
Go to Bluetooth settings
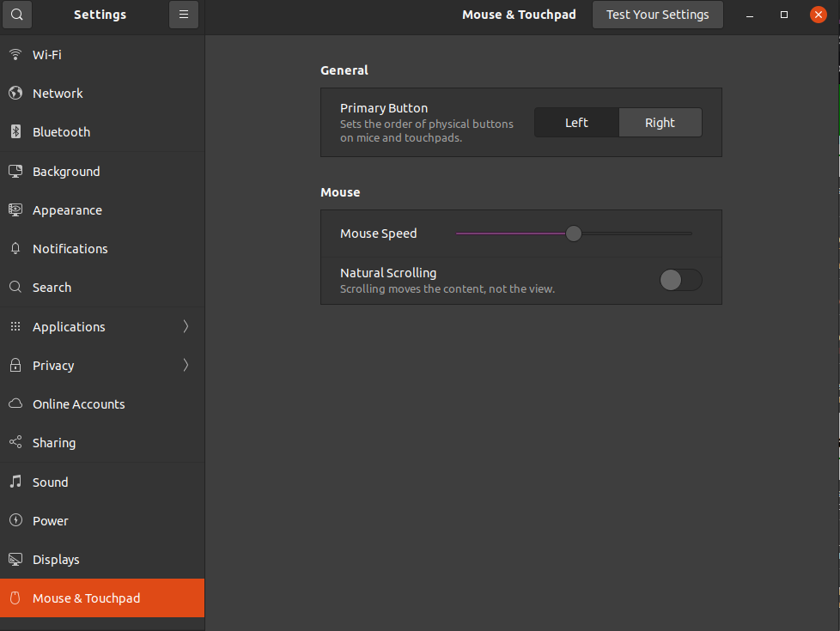point(102,131)
